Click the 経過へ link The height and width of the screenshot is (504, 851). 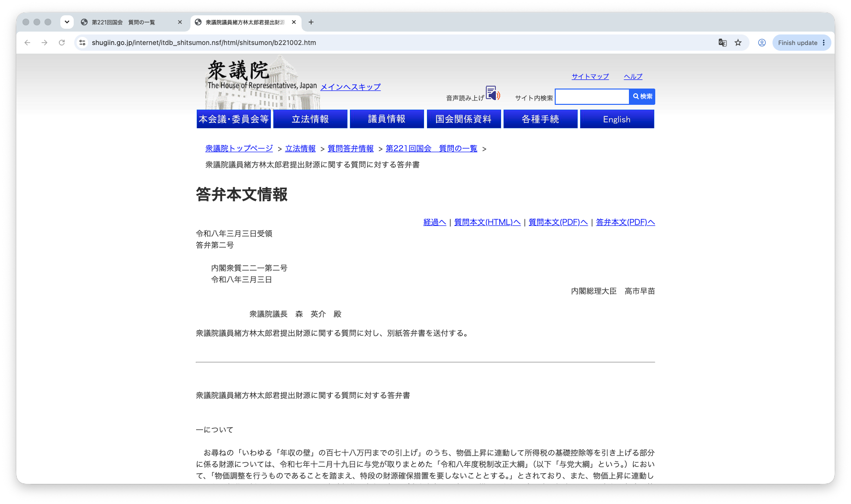(435, 222)
